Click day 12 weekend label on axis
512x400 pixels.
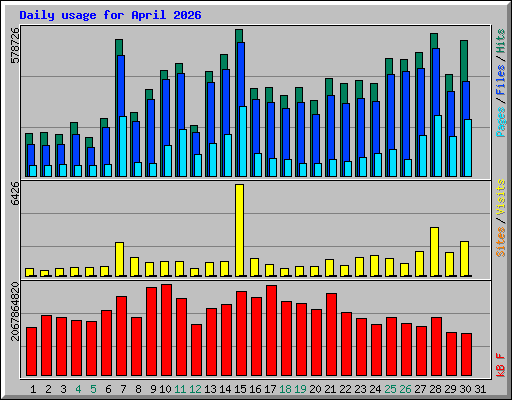click(195, 389)
